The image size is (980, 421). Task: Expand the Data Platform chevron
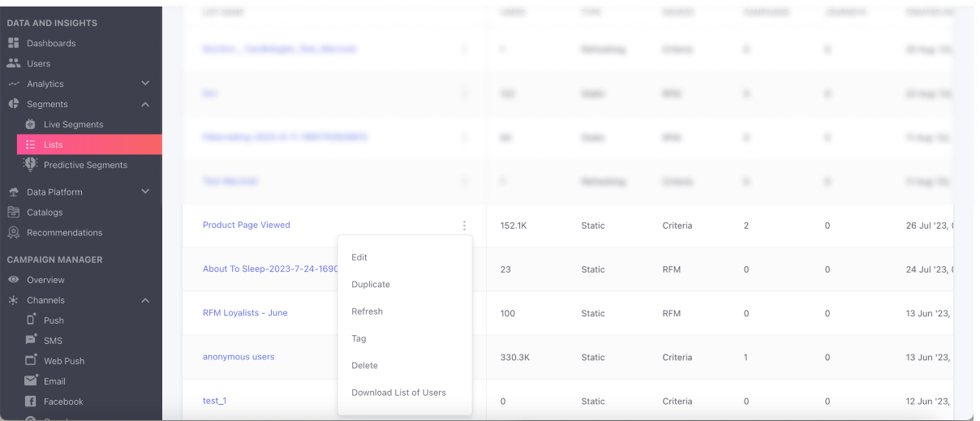point(145,192)
